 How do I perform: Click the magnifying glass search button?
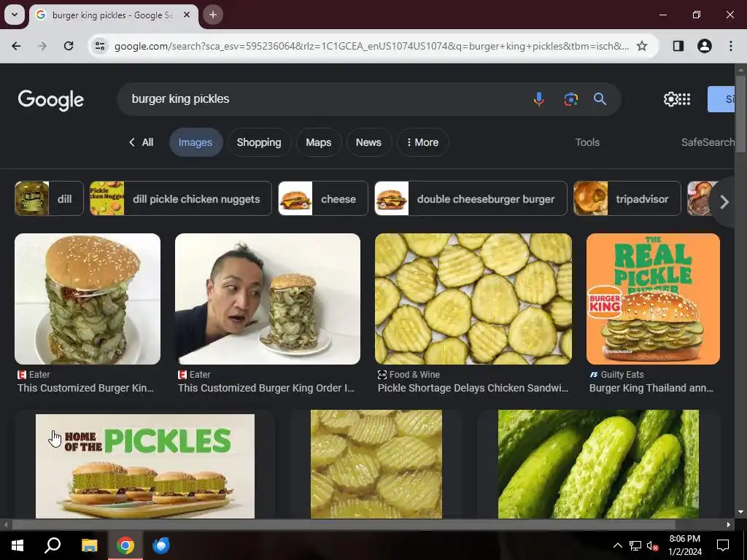click(600, 99)
